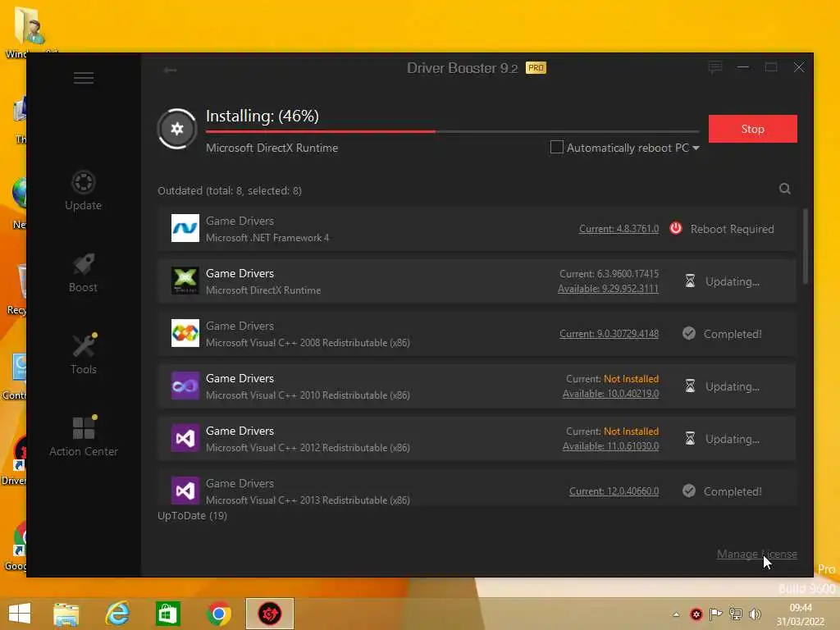Click Driver Booster taskbar button
Viewport: 840px width, 630px height.
click(x=270, y=614)
